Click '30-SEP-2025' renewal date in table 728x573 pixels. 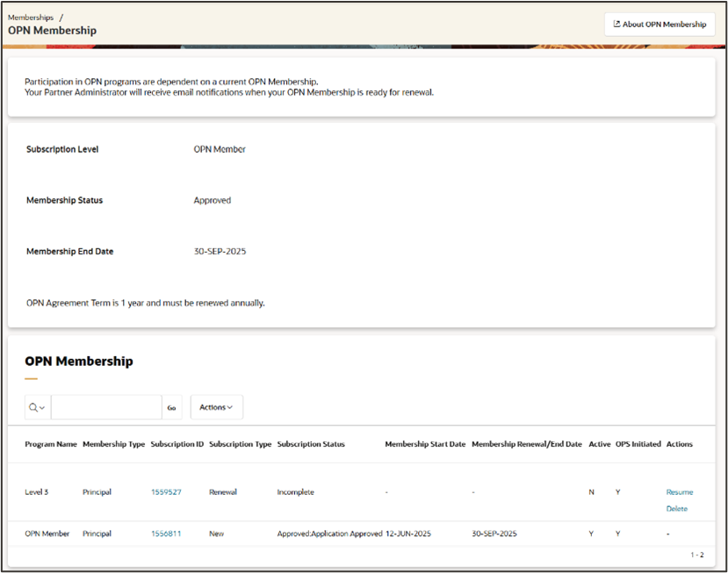[494, 534]
